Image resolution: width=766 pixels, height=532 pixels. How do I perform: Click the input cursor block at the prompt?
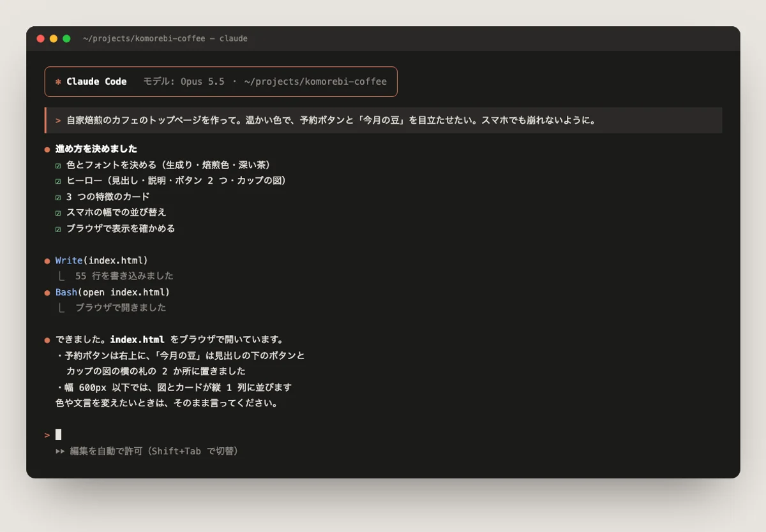(58, 434)
